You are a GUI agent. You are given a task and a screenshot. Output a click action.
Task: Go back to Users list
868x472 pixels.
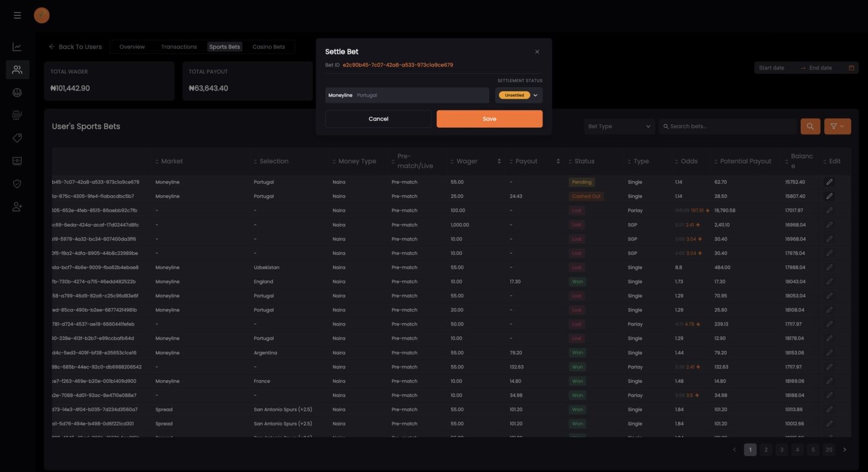pos(75,47)
